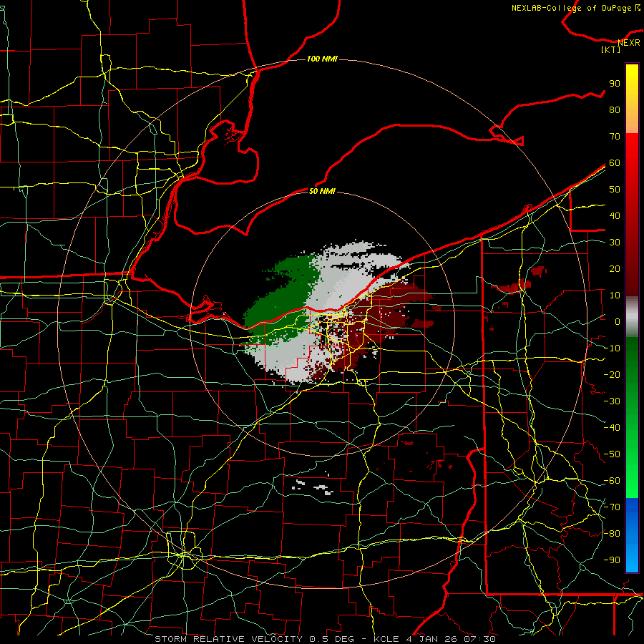Select the KCLE station identifier in footer
The width and height of the screenshot is (644, 644).
click(386, 639)
